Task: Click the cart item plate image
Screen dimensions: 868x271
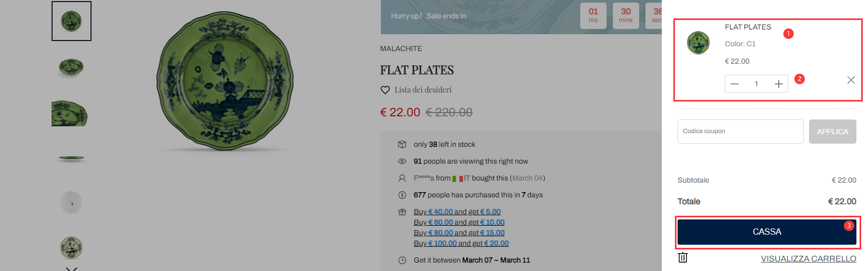Action: tap(698, 43)
